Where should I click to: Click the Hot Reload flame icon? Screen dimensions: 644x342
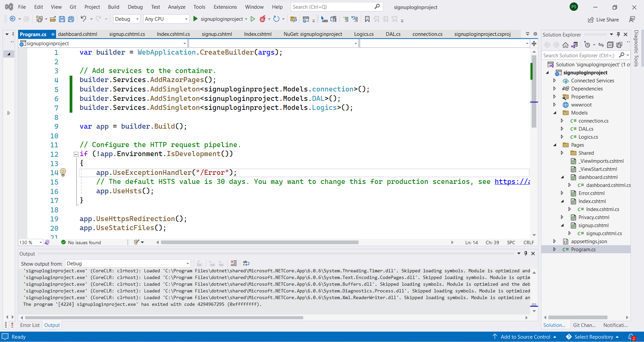coord(263,19)
